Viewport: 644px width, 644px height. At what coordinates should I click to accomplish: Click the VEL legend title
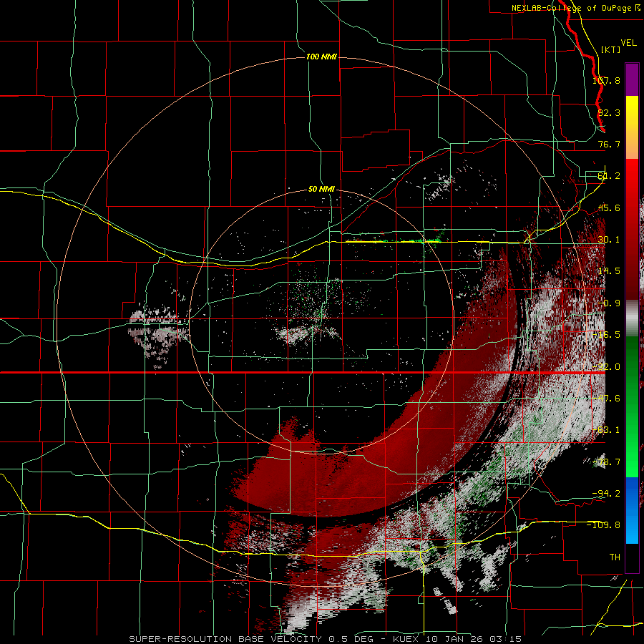tap(628, 43)
